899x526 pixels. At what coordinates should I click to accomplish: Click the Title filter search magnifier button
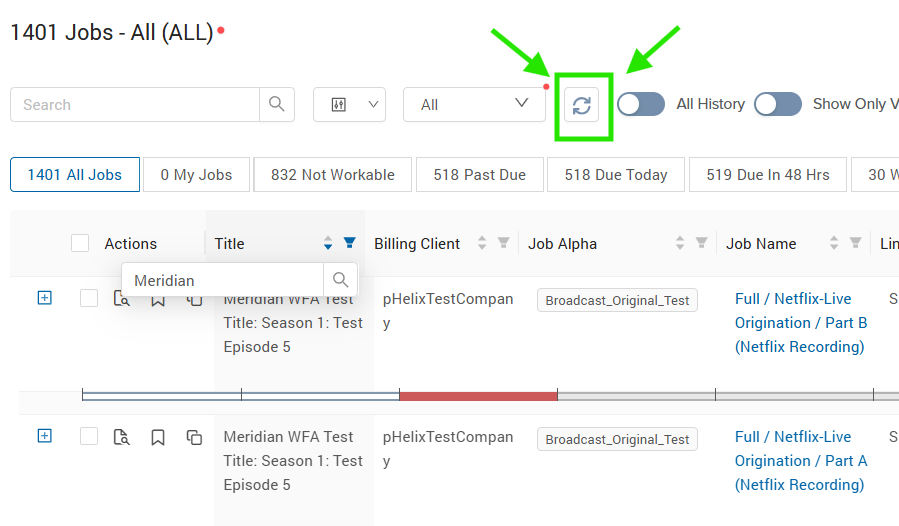(341, 280)
